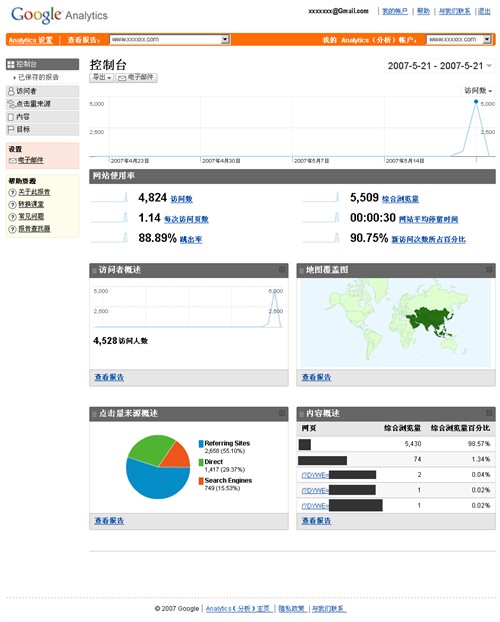Click the Google Analytics logo
Viewport: 500px width, 622px height.
(59, 15)
